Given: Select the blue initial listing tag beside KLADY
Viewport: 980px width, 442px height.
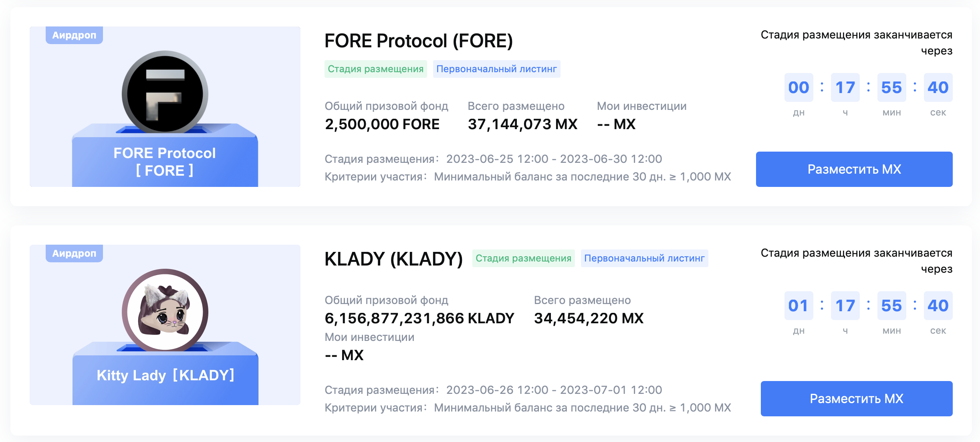Looking at the screenshot, I should [644, 258].
